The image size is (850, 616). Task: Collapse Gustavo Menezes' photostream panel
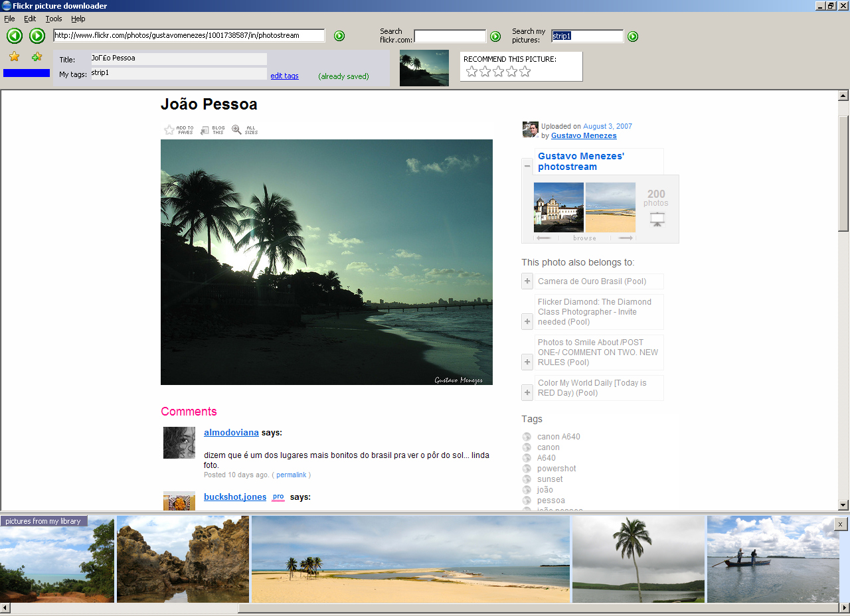(527, 165)
